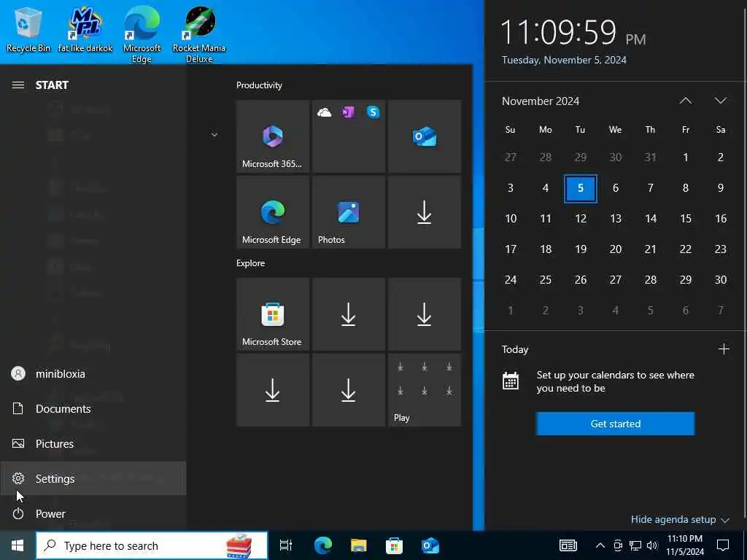Open the Microsoft Store tile
The height and width of the screenshot is (560, 747).
tap(273, 314)
